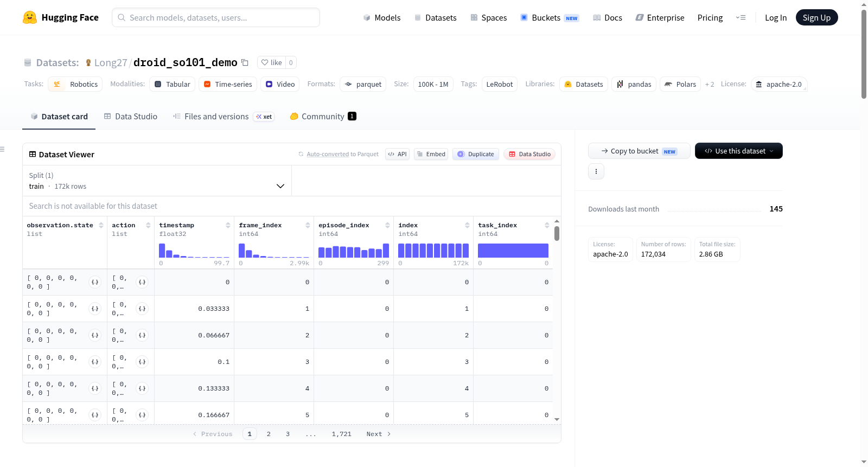Click the Hugging Face logo icon
Screen dimensions: 868x467
[x=29, y=17]
